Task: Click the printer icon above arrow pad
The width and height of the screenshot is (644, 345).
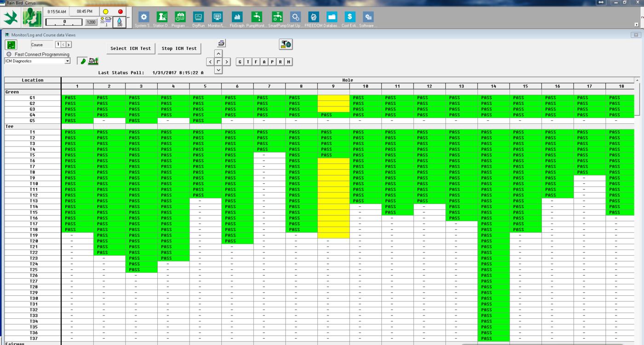Action: pyautogui.click(x=221, y=43)
